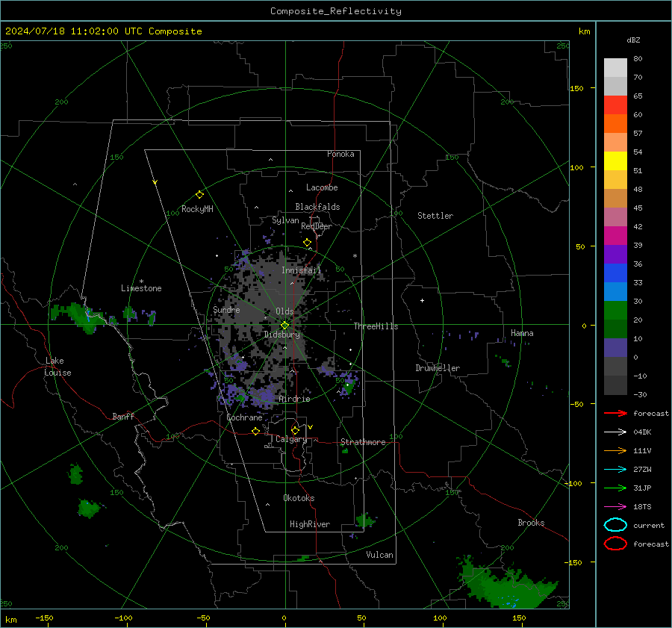Click the white asterisk east of Innisfail

[x=355, y=256]
